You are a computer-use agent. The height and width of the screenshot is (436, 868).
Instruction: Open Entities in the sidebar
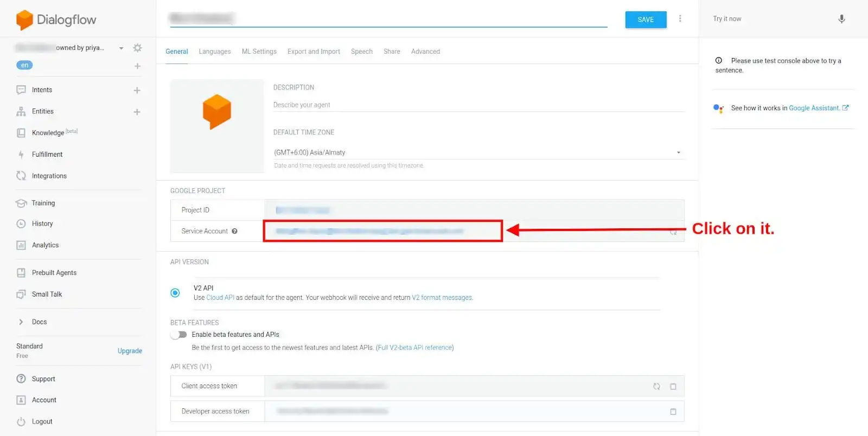coord(43,111)
